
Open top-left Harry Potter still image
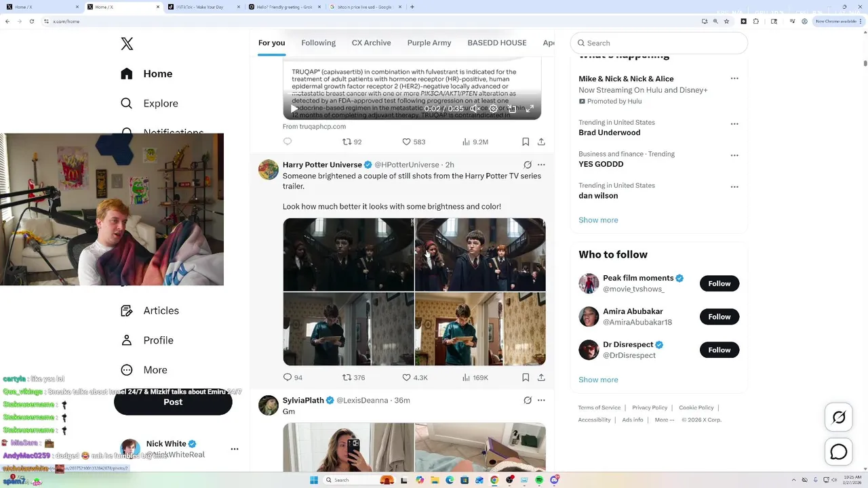349,255
